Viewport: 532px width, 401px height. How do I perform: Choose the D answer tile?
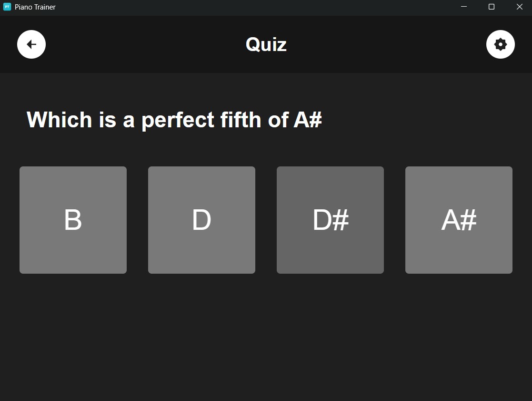[x=201, y=220]
